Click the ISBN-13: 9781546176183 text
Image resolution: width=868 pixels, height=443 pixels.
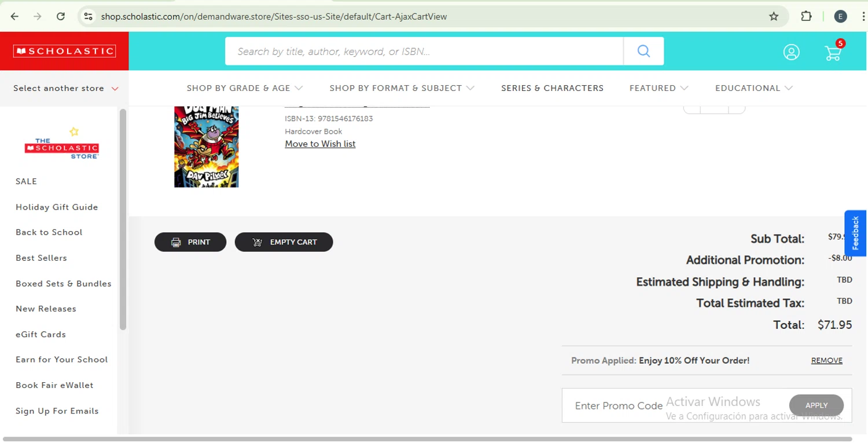pyautogui.click(x=329, y=119)
